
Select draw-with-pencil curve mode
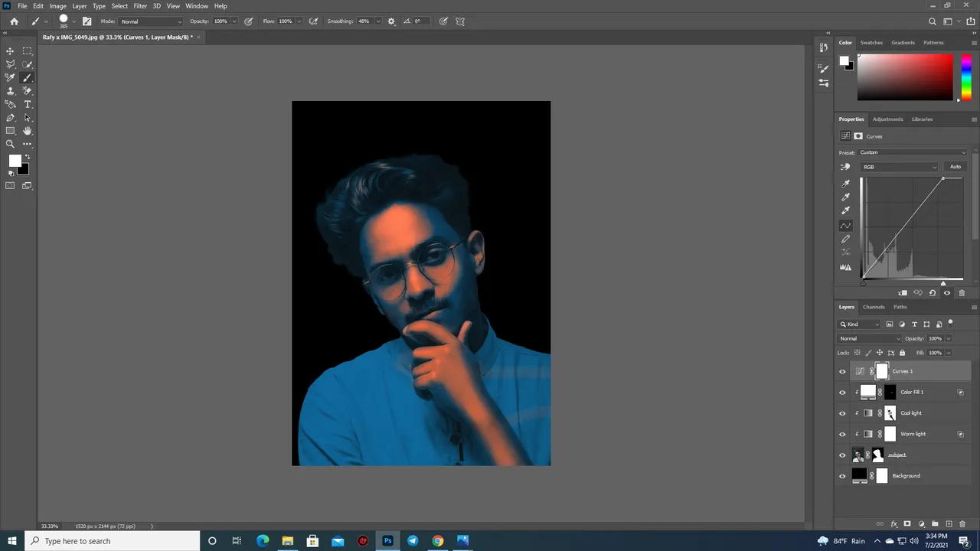click(845, 239)
